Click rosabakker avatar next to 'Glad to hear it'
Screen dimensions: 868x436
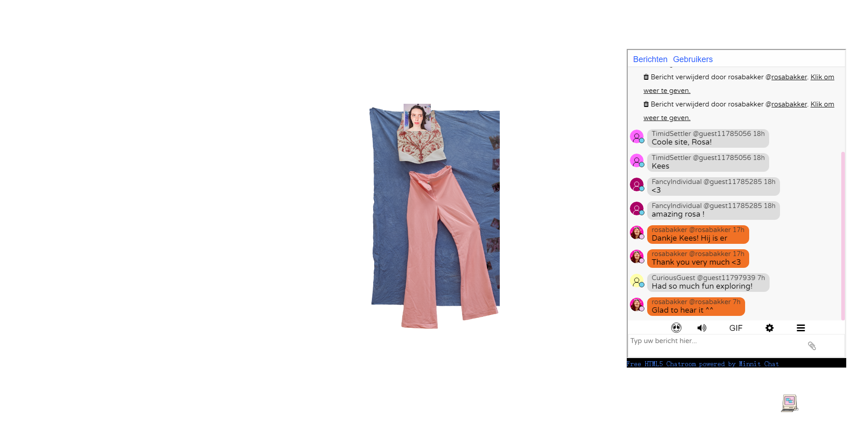pos(637,305)
